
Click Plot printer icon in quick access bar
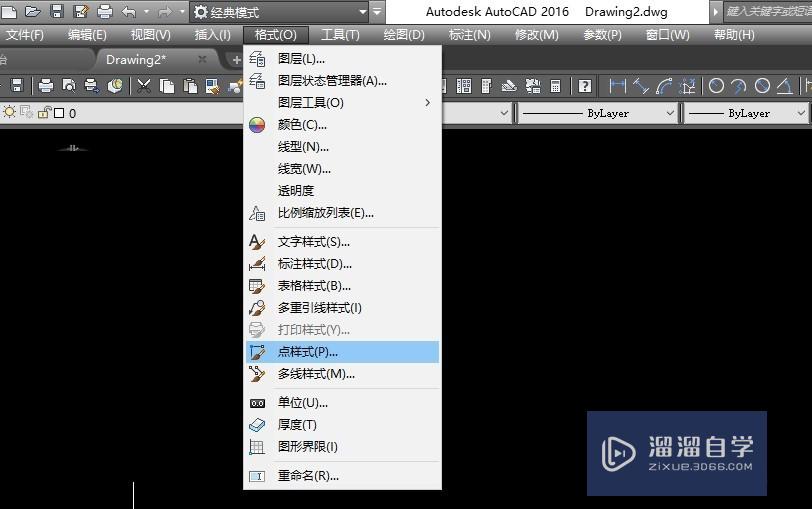tap(105, 11)
